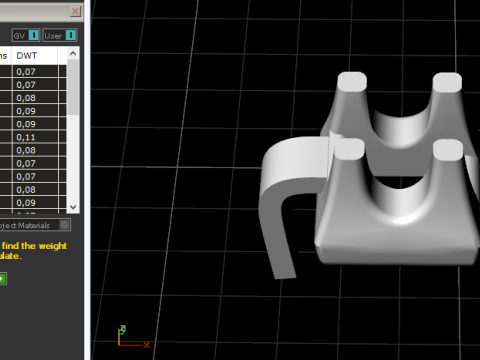480x360 pixels.
Task: Click the DWT column header
Action: point(35,55)
